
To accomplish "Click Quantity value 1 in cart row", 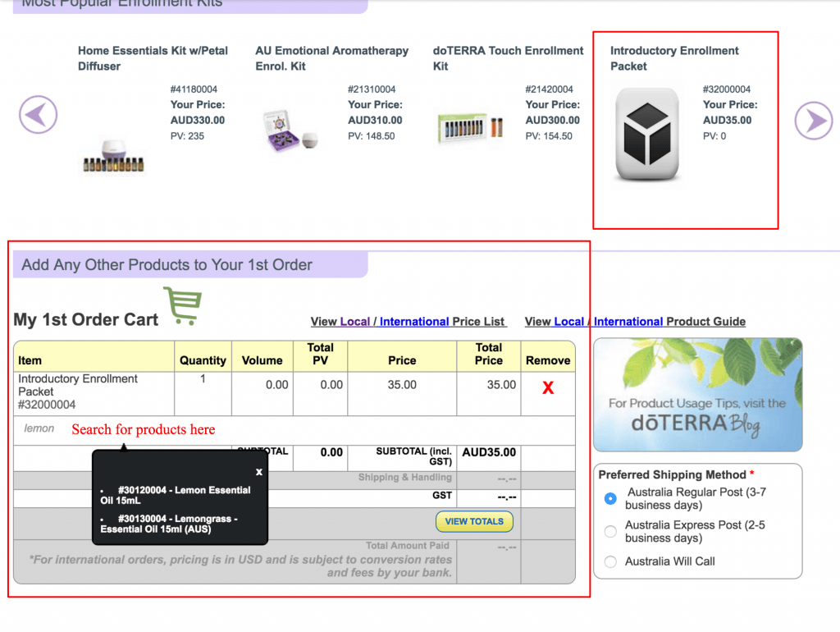I will click(203, 379).
